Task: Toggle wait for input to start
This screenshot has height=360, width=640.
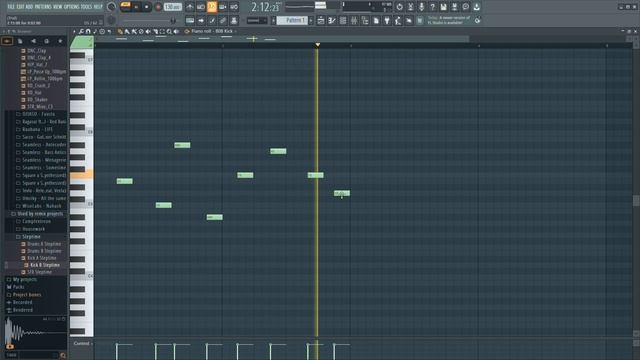Action: (201, 7)
